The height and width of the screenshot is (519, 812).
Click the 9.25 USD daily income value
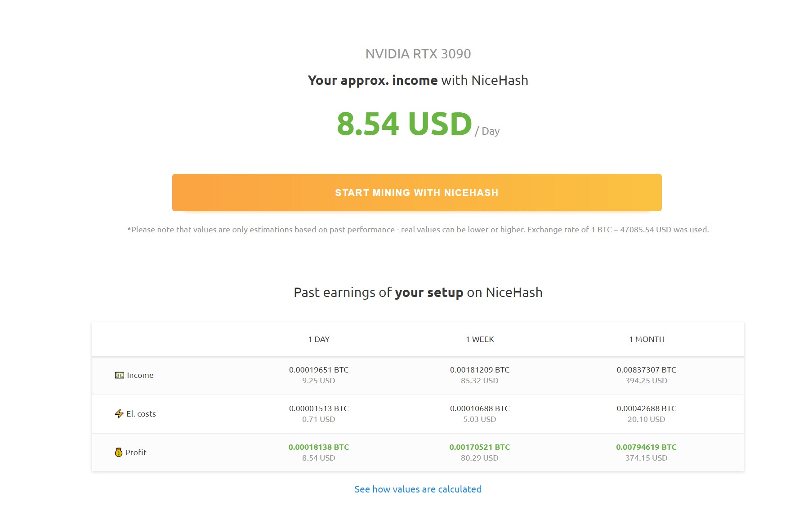[319, 381]
